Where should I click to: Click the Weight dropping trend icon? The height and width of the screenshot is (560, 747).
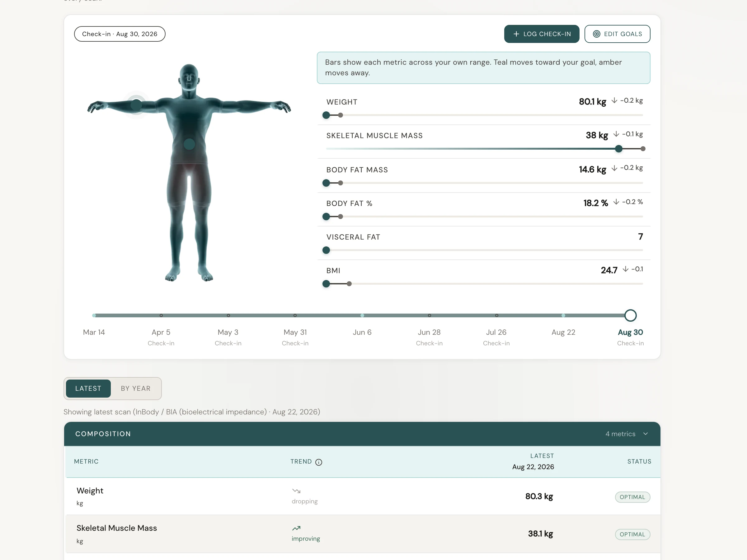click(296, 490)
